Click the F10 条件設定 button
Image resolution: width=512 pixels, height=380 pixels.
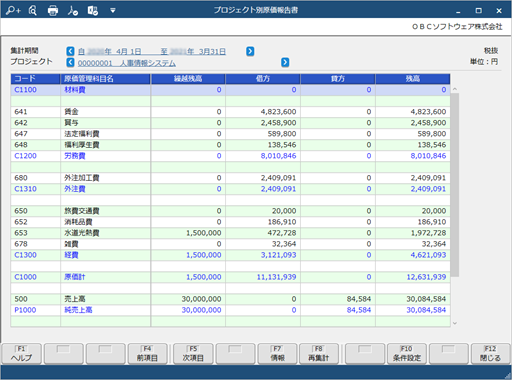click(x=407, y=354)
